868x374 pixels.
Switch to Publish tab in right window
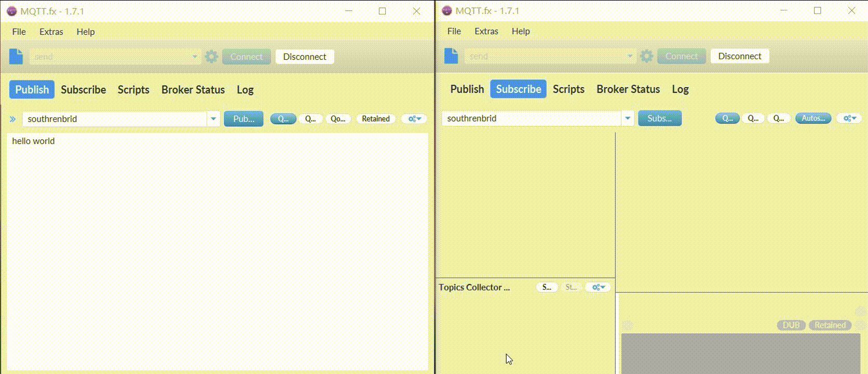pos(467,89)
